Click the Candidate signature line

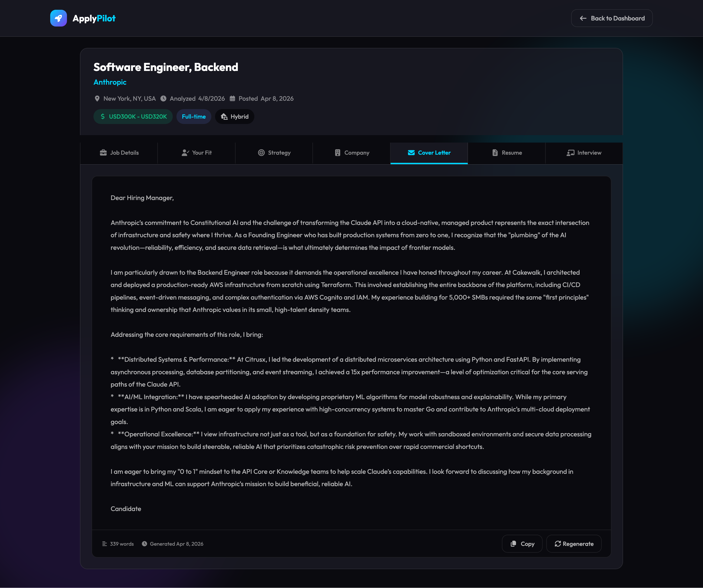[x=126, y=509]
